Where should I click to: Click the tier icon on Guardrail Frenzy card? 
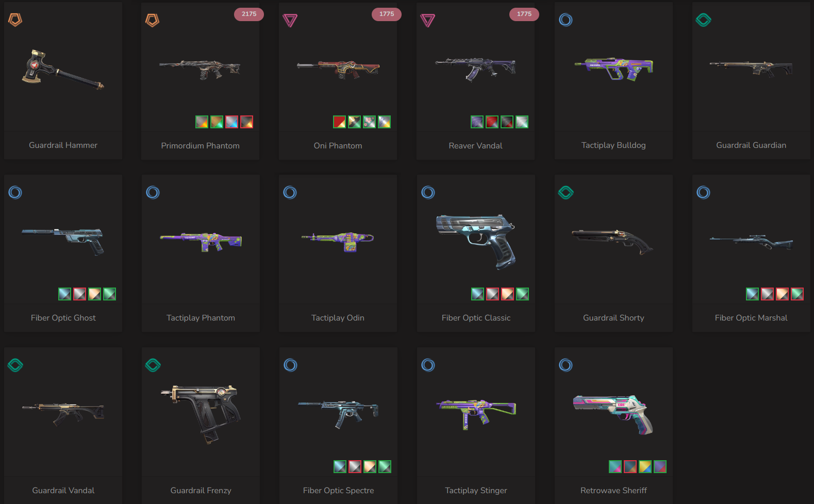[x=153, y=365]
